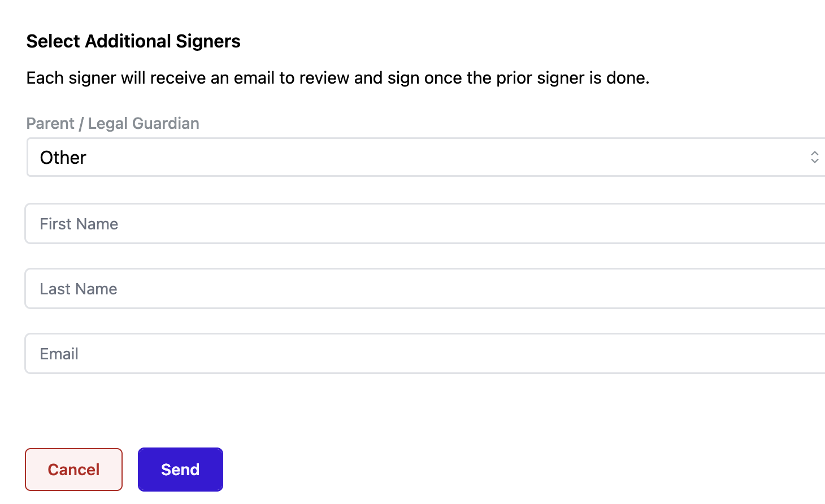Focus the Last Name text box
825x504 pixels.
(x=424, y=289)
